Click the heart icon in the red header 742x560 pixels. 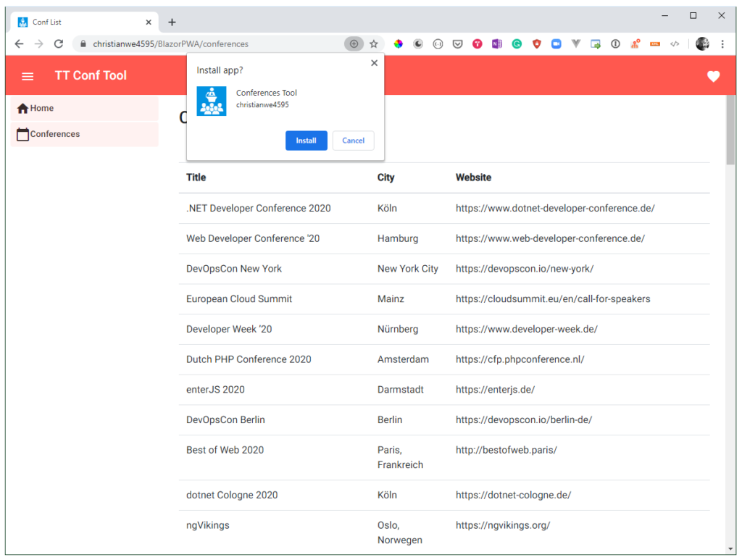pos(714,75)
